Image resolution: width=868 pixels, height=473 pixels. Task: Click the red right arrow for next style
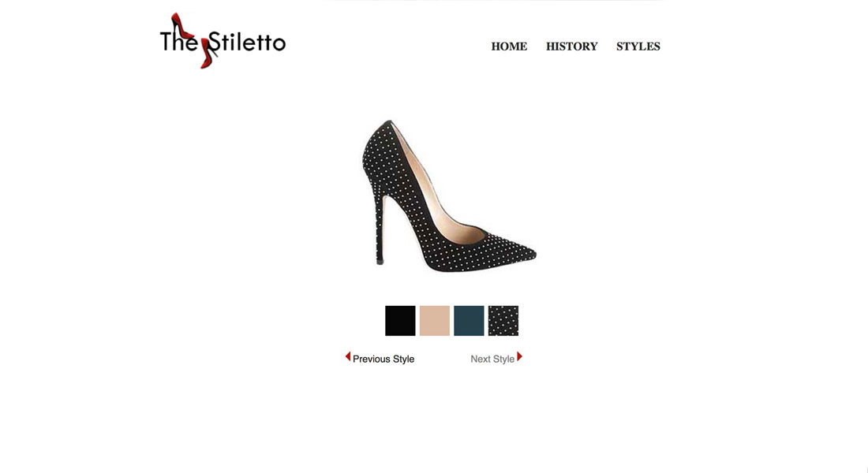coord(520,357)
